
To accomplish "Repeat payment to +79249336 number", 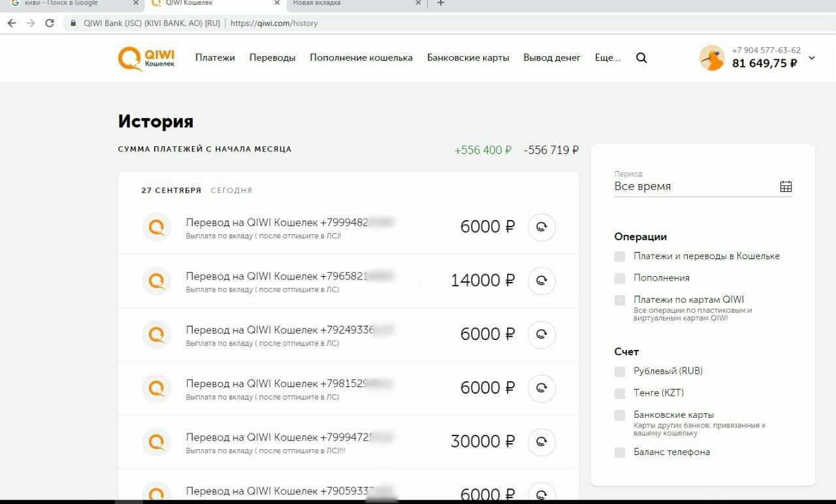I will point(541,334).
